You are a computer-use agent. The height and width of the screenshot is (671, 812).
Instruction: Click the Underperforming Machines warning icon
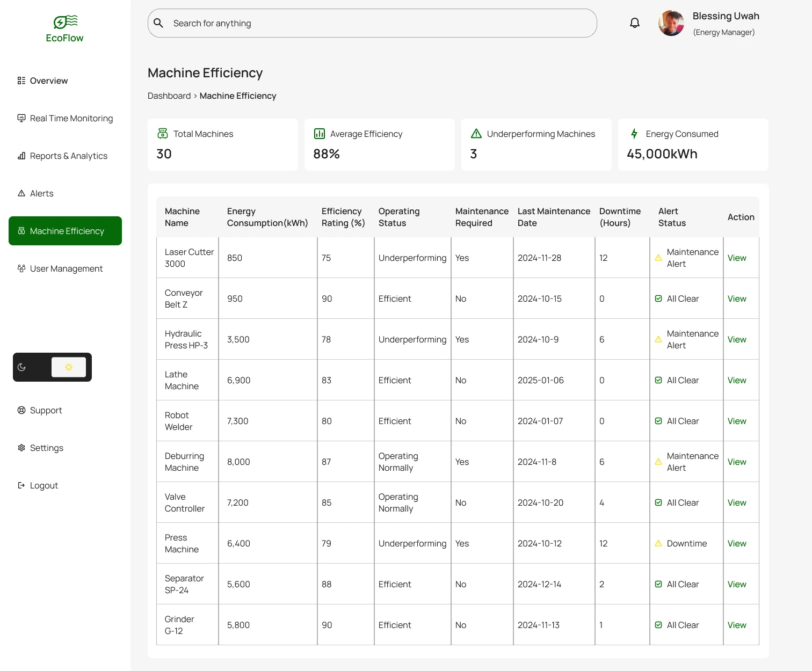pos(476,134)
